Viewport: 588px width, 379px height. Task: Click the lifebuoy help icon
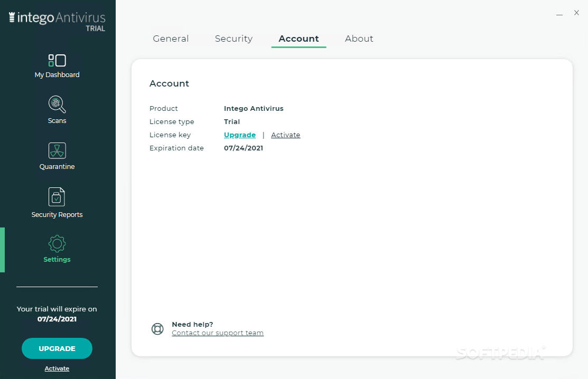tap(157, 329)
